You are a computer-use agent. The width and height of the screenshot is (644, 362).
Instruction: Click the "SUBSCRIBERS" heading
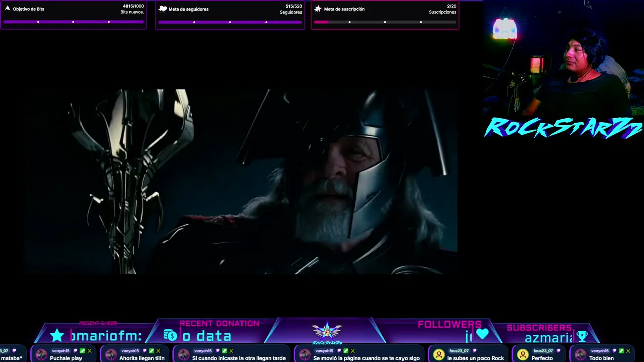pyautogui.click(x=539, y=328)
